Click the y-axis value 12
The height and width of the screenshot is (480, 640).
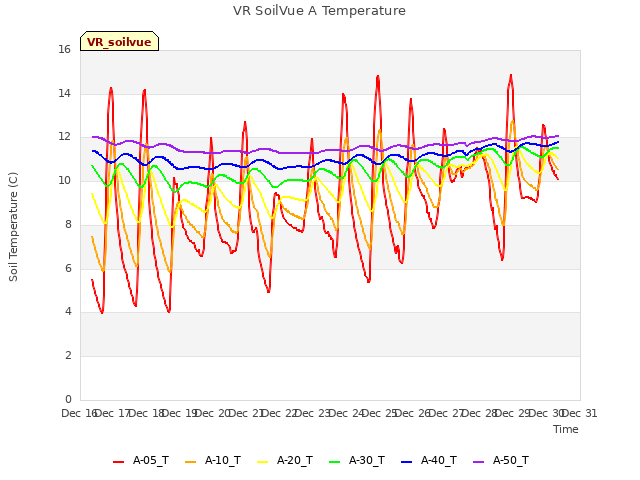coord(64,137)
